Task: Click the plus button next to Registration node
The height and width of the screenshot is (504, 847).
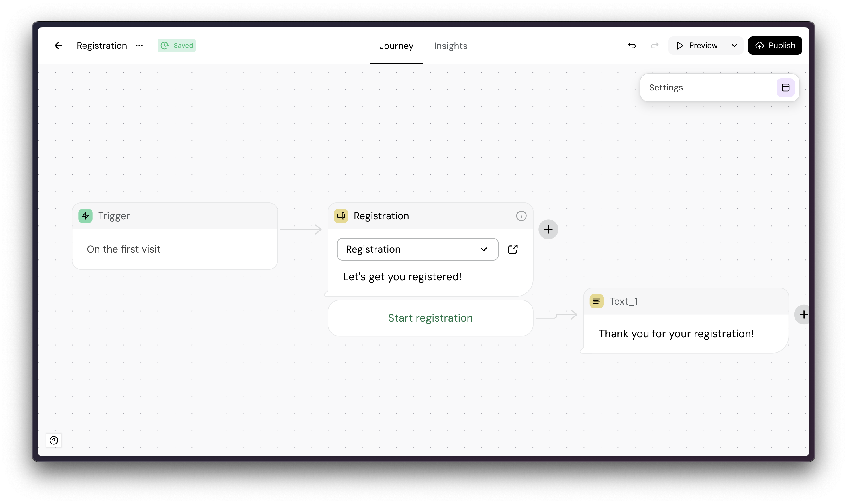Action: [548, 230]
